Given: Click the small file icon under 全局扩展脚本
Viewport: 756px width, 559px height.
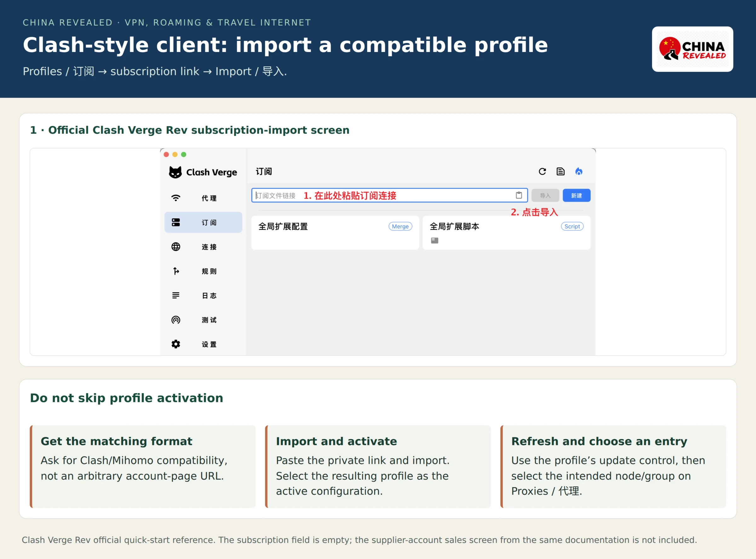Looking at the screenshot, I should point(434,241).
